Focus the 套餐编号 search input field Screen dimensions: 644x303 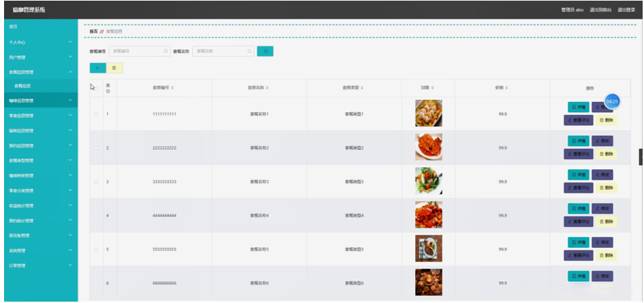coord(140,52)
